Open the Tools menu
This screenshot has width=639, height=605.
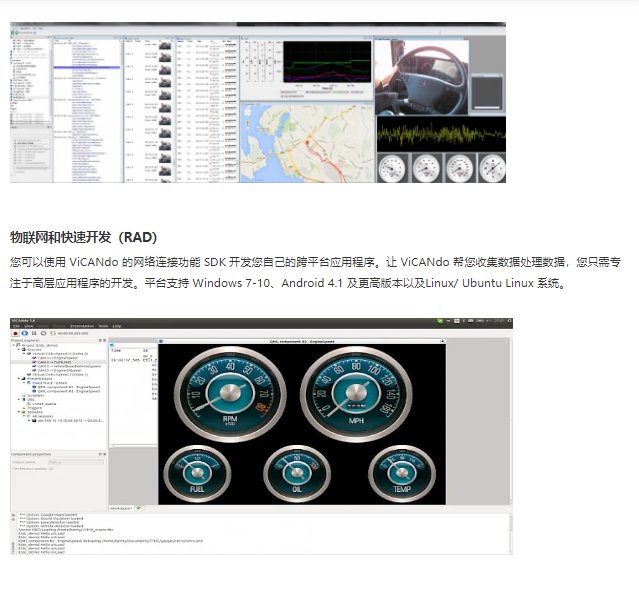(103, 326)
